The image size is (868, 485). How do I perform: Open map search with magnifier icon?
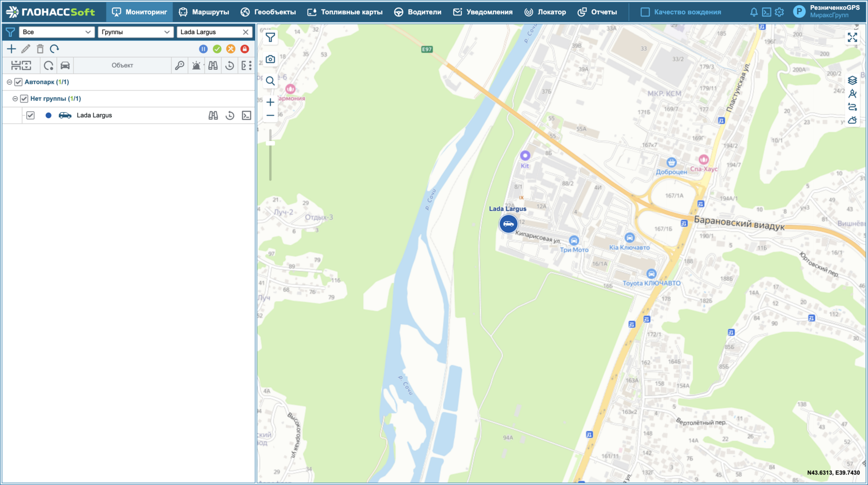click(270, 81)
